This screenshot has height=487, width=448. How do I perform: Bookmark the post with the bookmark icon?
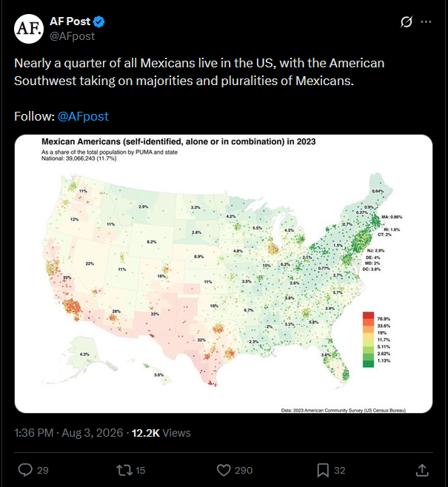coord(323,470)
